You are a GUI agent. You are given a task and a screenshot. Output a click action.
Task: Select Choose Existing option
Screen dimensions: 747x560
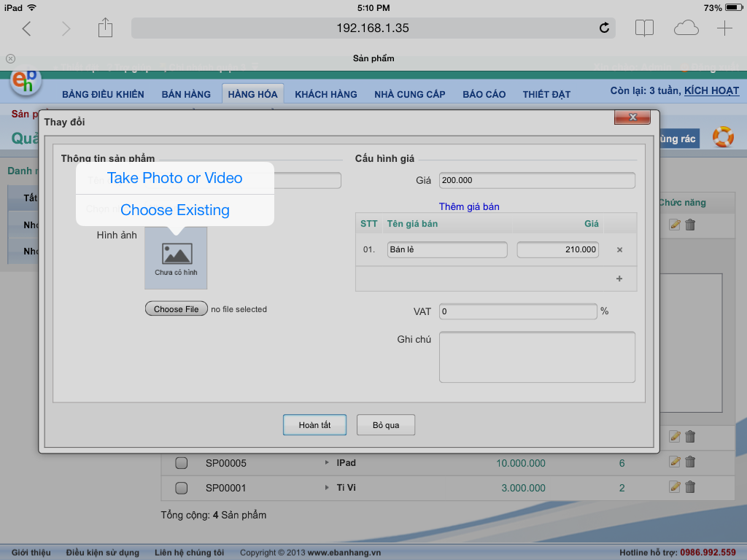coord(175,210)
